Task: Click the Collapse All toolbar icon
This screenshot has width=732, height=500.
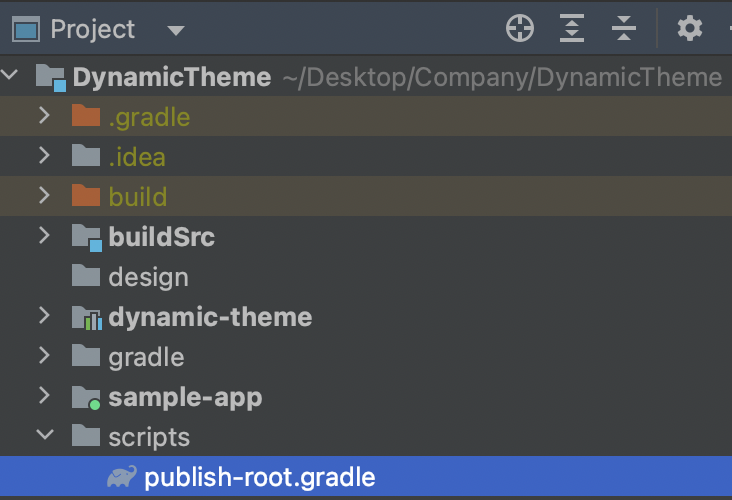Action: pyautogui.click(x=624, y=28)
